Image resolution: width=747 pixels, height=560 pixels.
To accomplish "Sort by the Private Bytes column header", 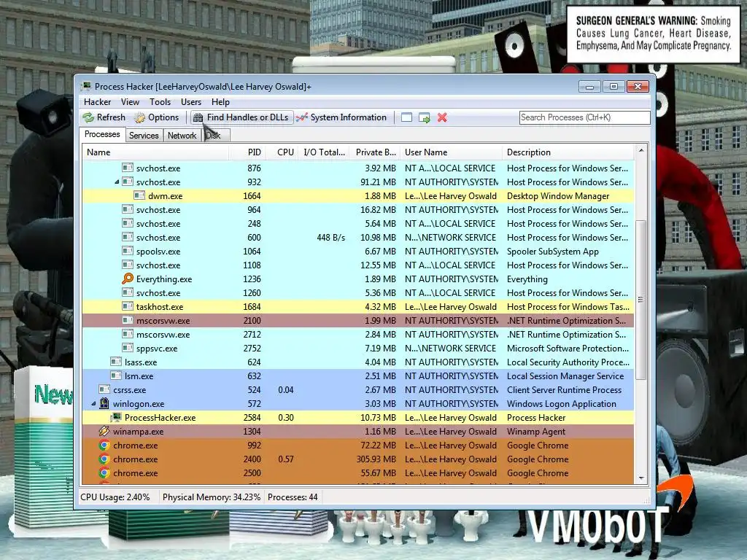I will tap(374, 152).
